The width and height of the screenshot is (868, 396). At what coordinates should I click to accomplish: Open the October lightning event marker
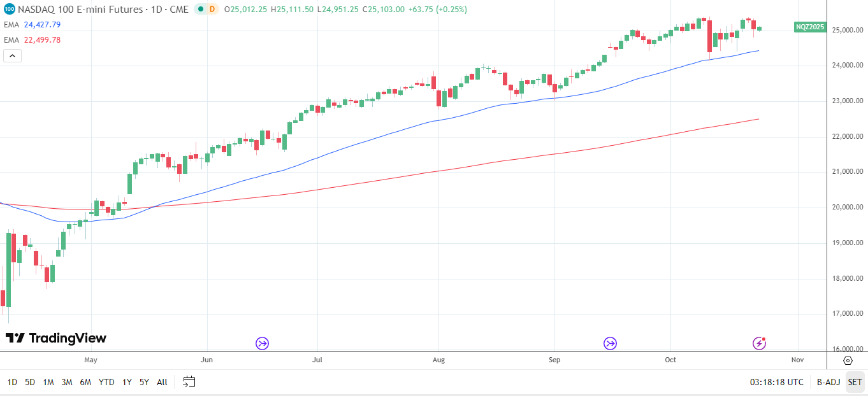(x=759, y=344)
